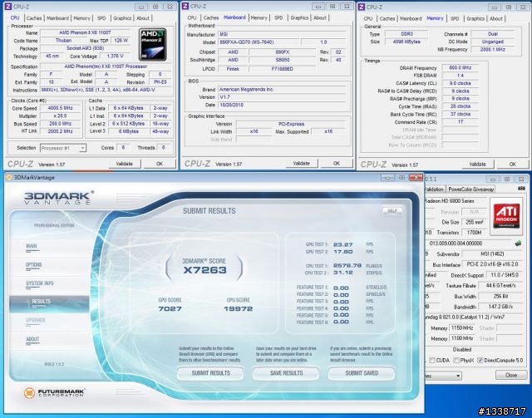This screenshot has width=532, height=418.
Task: Open the Processor #1 selection dropdown
Action: [x=63, y=148]
